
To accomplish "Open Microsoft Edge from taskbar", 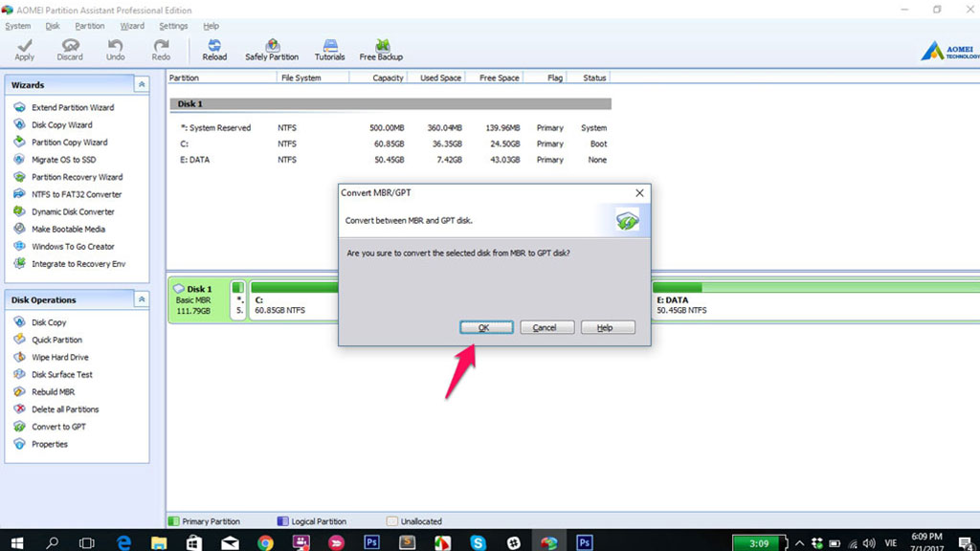I will [x=123, y=541].
